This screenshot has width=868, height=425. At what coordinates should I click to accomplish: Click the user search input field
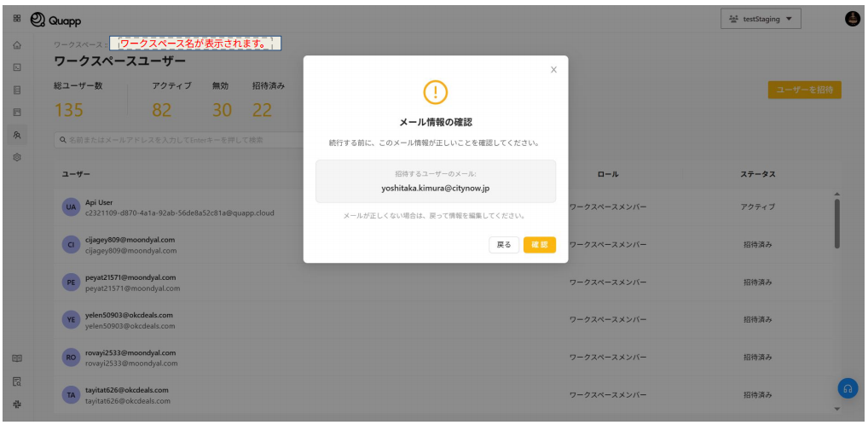click(179, 140)
